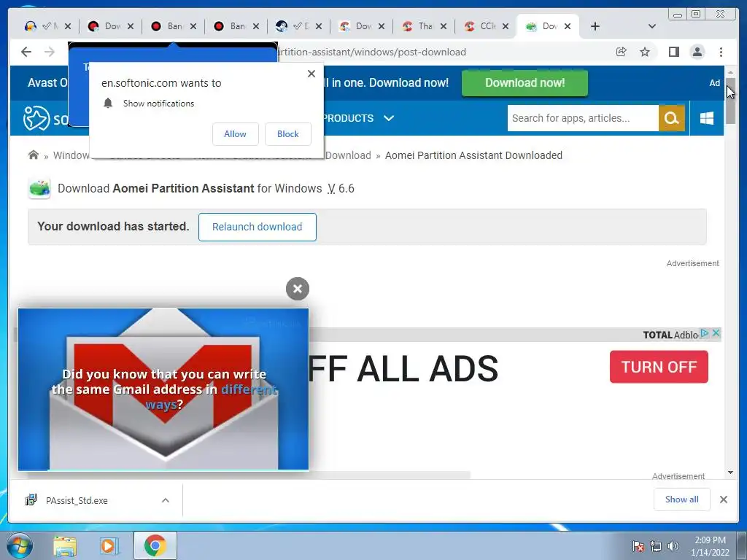
Task: Click the Action Center flag icon
Action: pos(638,546)
